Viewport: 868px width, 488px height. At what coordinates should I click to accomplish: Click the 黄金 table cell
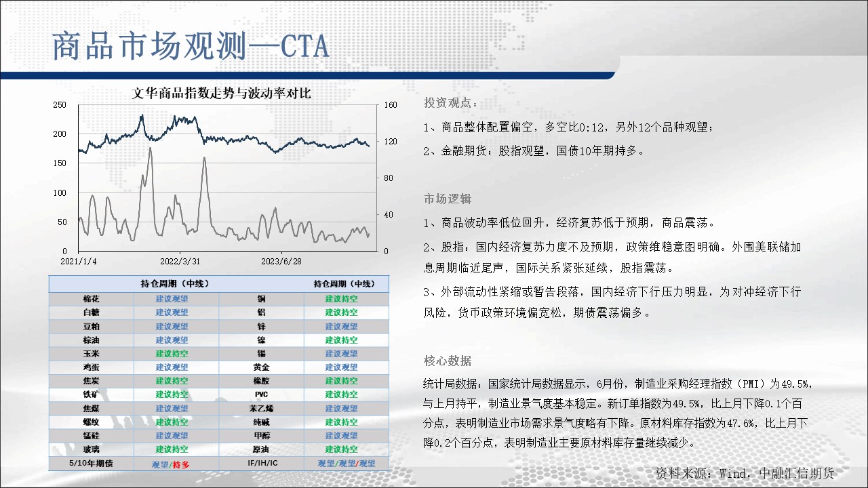[x=261, y=367]
